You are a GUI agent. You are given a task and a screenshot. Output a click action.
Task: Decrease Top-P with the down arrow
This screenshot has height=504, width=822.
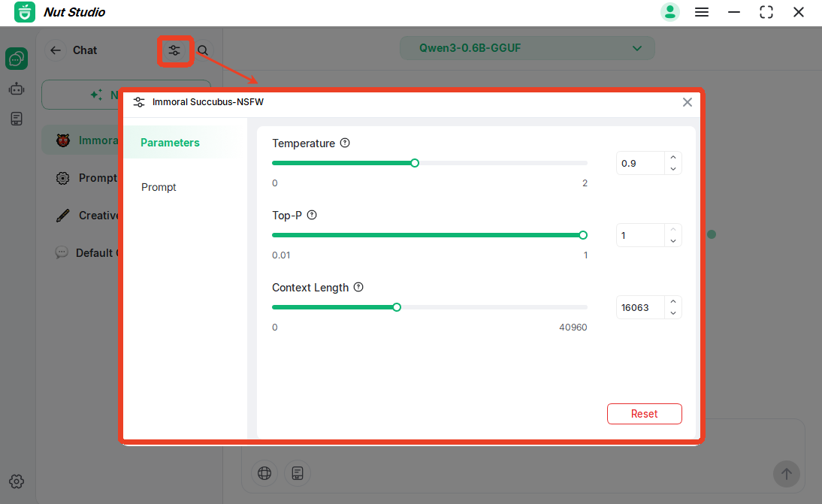pyautogui.click(x=673, y=241)
